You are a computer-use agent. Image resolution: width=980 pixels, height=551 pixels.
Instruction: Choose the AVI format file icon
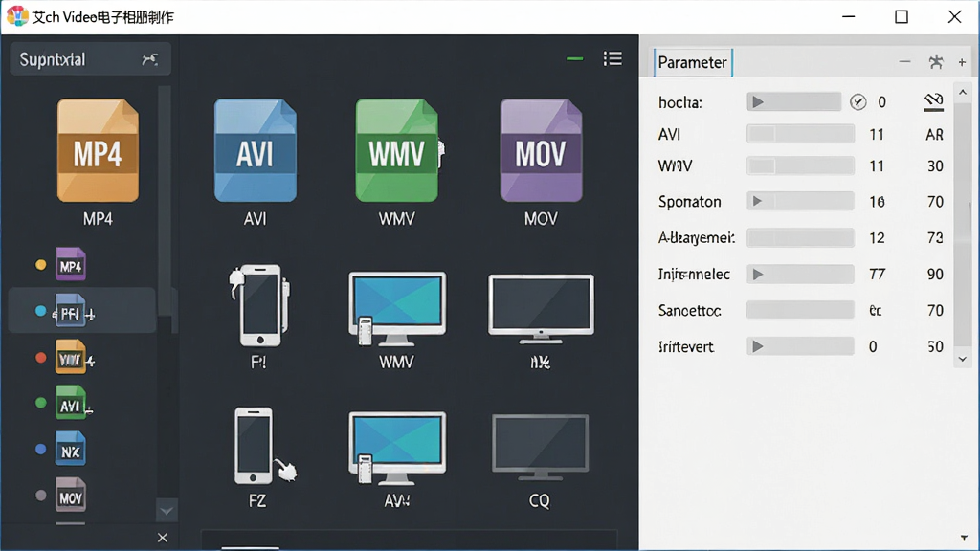pyautogui.click(x=255, y=150)
